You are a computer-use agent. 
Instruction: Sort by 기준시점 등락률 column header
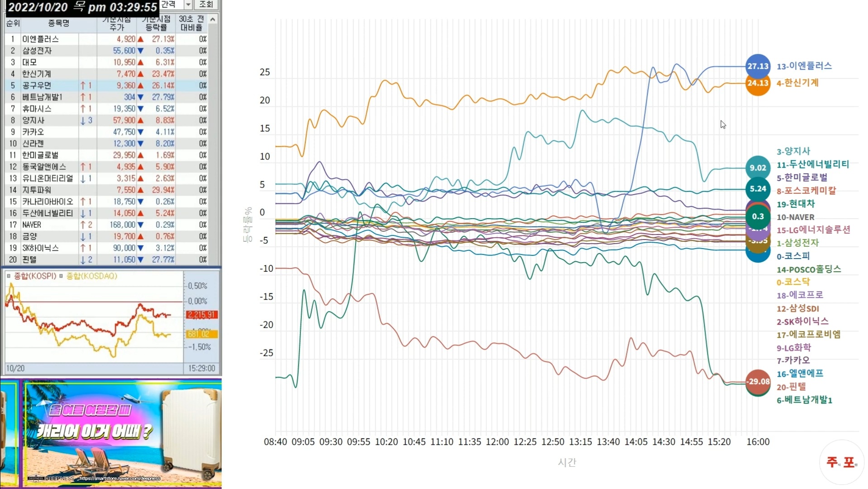click(x=156, y=23)
